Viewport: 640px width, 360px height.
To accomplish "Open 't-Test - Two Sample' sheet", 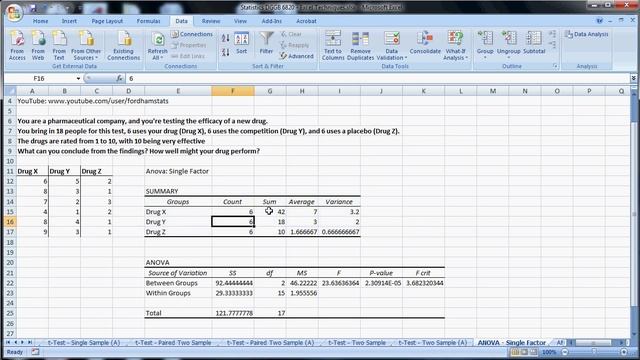I will click(x=357, y=342).
